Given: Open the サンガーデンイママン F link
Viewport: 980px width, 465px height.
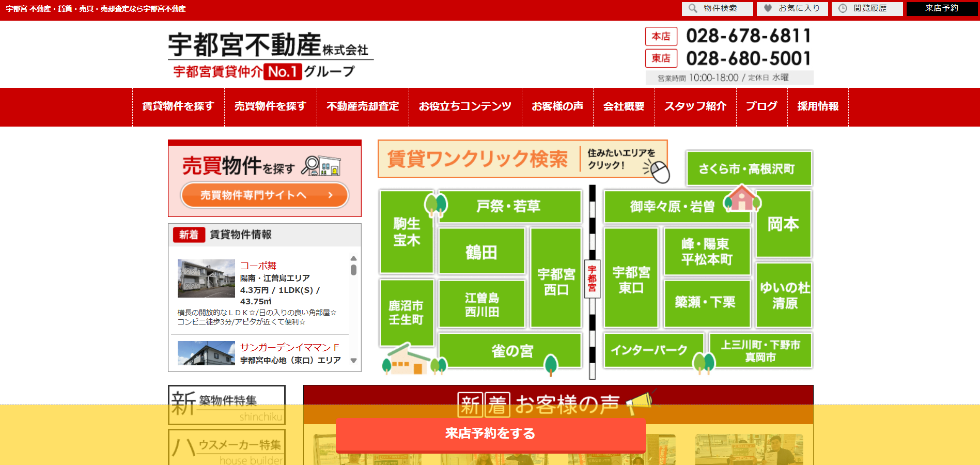Looking at the screenshot, I should click(x=290, y=348).
